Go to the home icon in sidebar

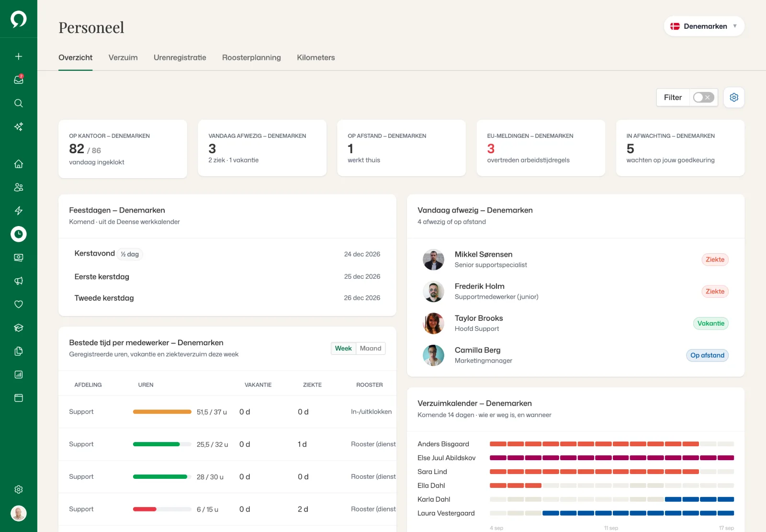(x=19, y=164)
